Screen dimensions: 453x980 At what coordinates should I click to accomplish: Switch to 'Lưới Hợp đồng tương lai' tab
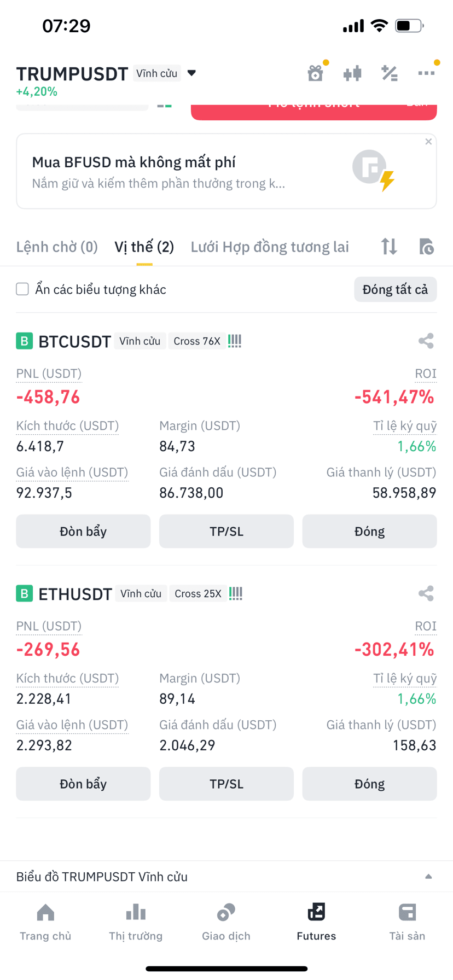point(270,247)
